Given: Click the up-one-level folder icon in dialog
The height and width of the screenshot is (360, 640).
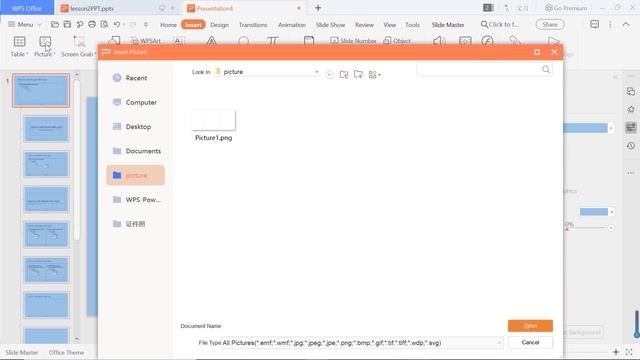Looking at the screenshot, I should click(344, 74).
